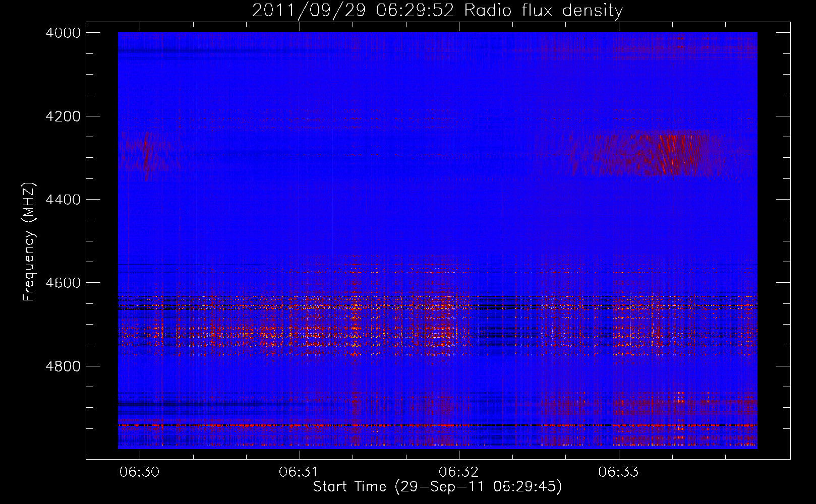Select the 4600 frequency tick label
The width and height of the screenshot is (816, 504).
pyautogui.click(x=63, y=283)
